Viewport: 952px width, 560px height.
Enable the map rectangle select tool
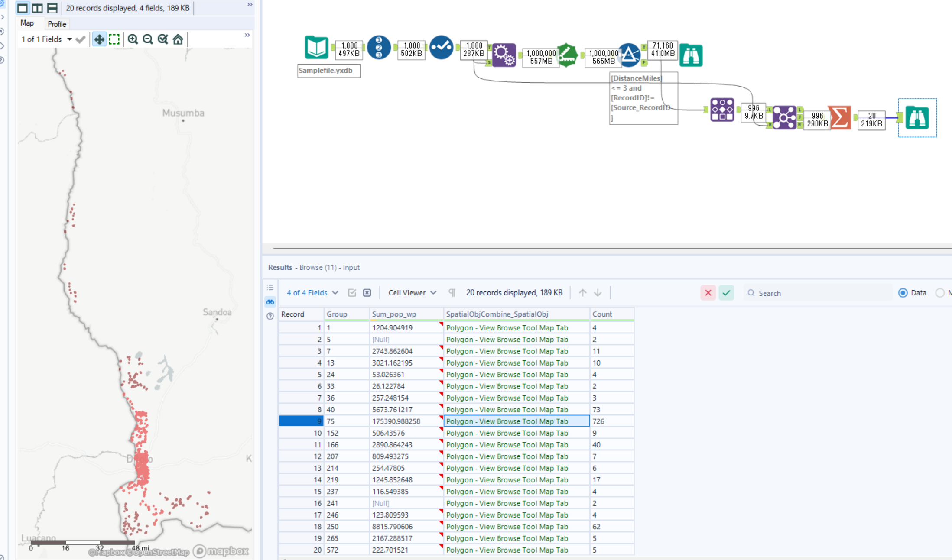[x=114, y=39]
